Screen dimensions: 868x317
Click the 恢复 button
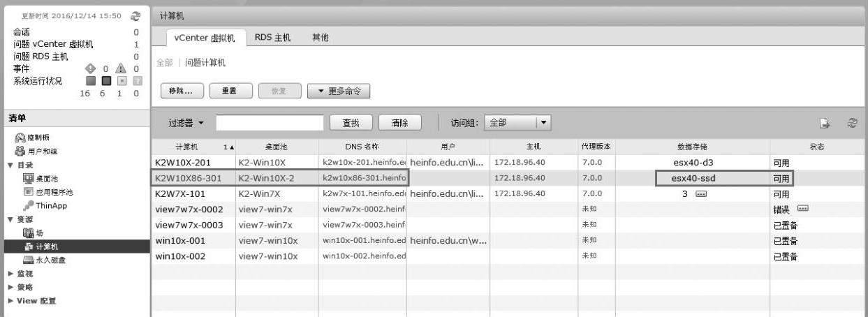pos(280,91)
